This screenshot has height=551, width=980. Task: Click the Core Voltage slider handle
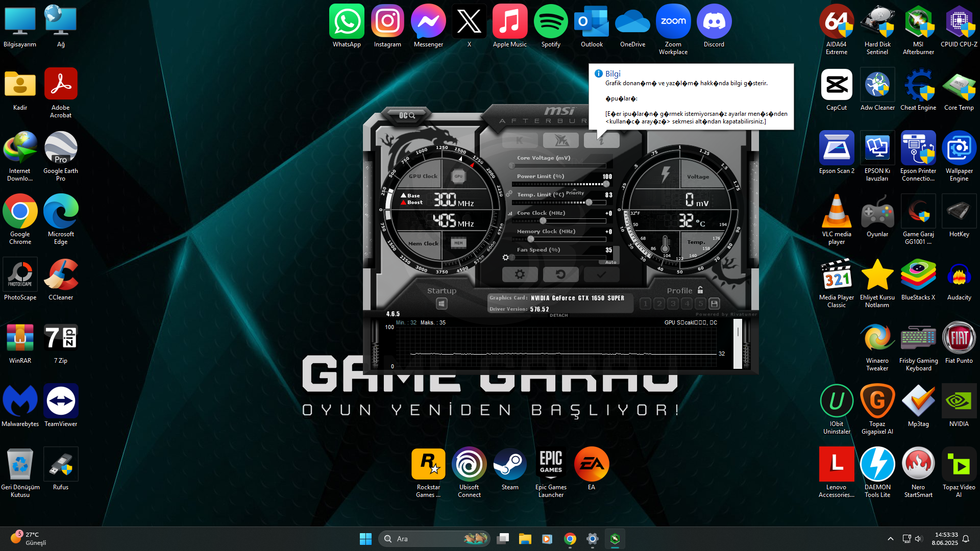[512, 166]
